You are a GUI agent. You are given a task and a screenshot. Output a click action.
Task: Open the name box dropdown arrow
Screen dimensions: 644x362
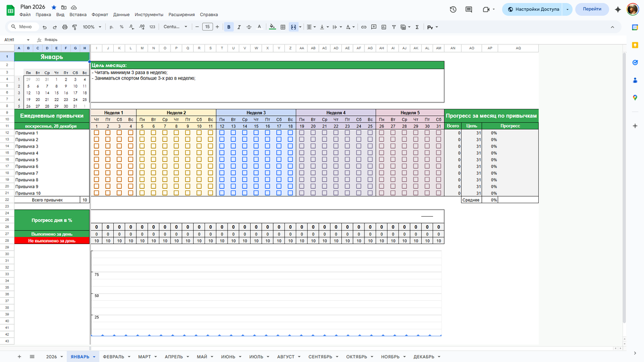(x=28, y=40)
